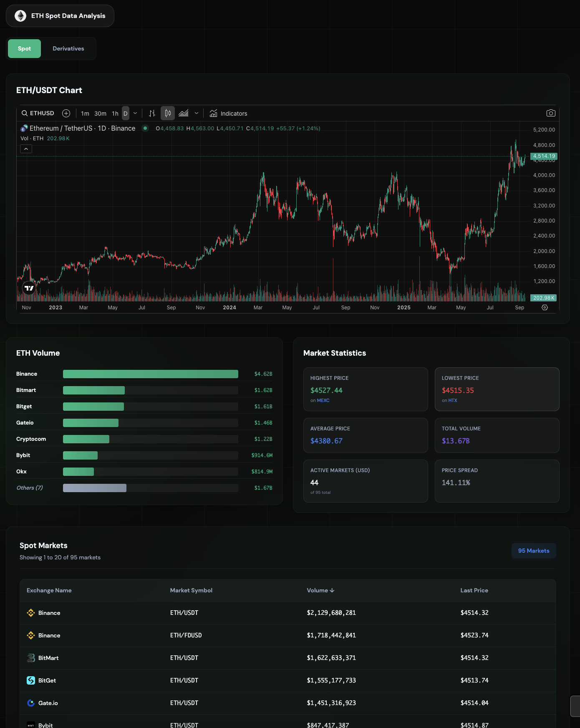Select the 1m timeframe

pos(85,114)
